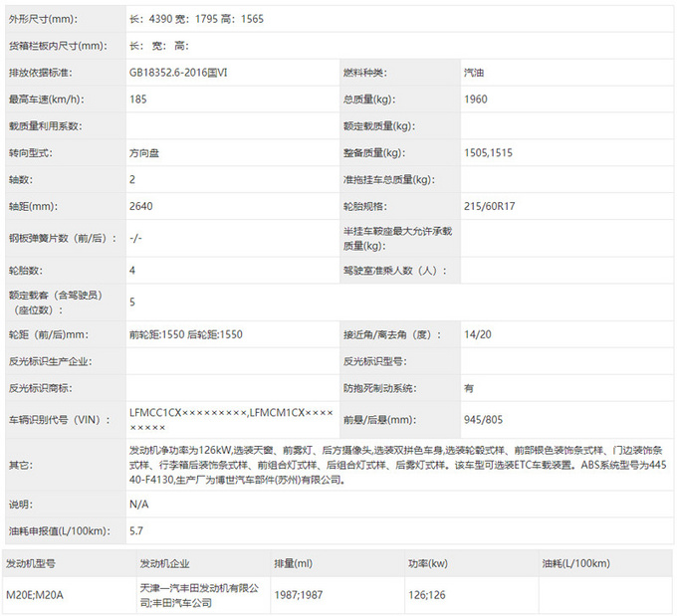Click the 其它 remarks paragraph text
The image size is (677, 616).
point(397,465)
